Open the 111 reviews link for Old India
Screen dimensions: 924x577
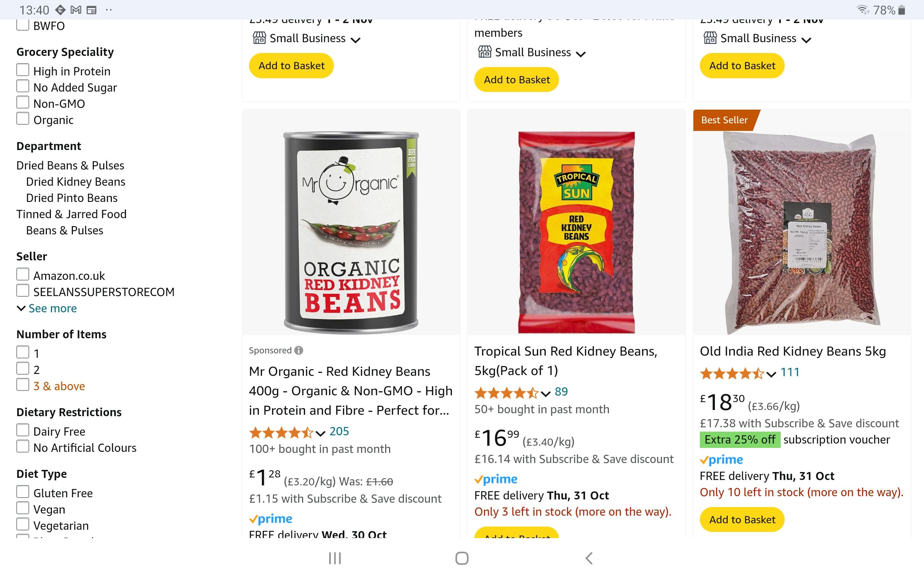tap(790, 372)
